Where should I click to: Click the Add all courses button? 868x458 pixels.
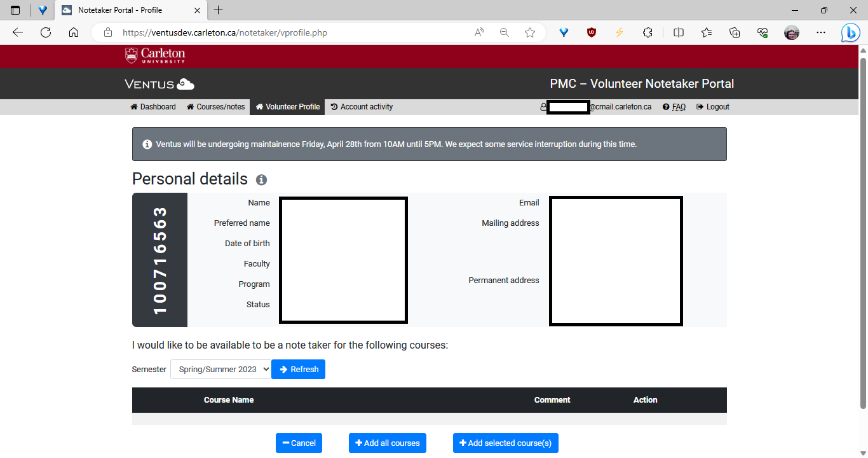point(387,443)
